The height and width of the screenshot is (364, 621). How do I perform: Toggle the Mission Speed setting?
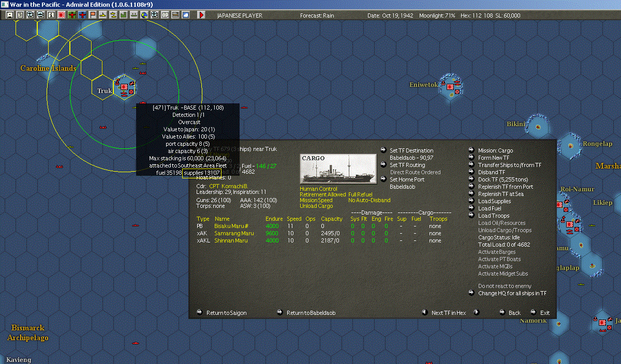[316, 200]
